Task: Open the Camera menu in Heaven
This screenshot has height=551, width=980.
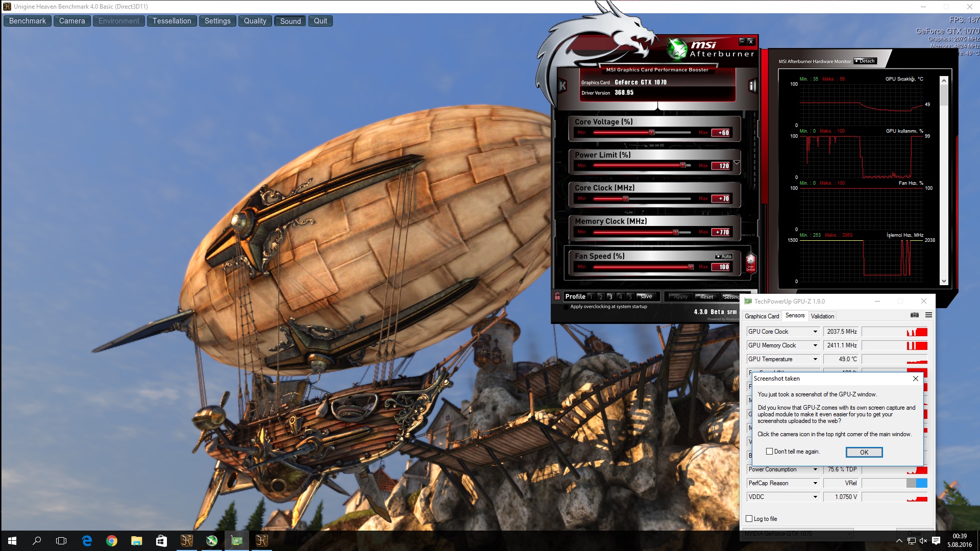Action: 72,21
